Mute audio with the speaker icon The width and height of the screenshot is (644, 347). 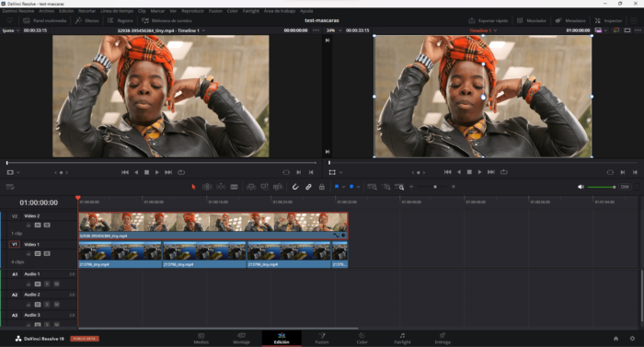click(581, 187)
